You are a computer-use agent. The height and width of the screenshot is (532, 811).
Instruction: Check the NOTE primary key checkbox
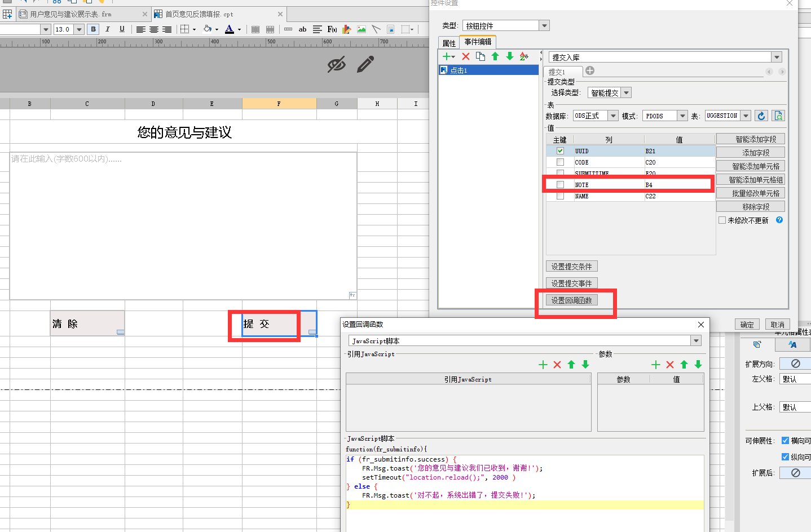point(560,185)
